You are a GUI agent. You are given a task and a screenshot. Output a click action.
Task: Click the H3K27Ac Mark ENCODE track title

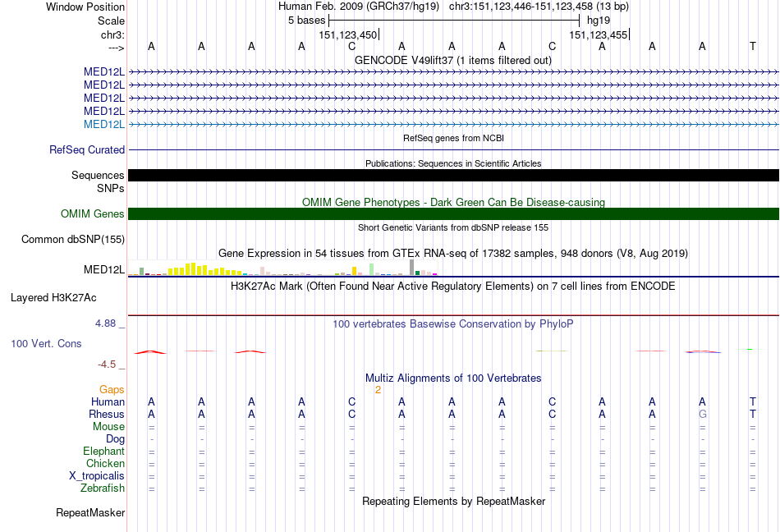(453, 287)
